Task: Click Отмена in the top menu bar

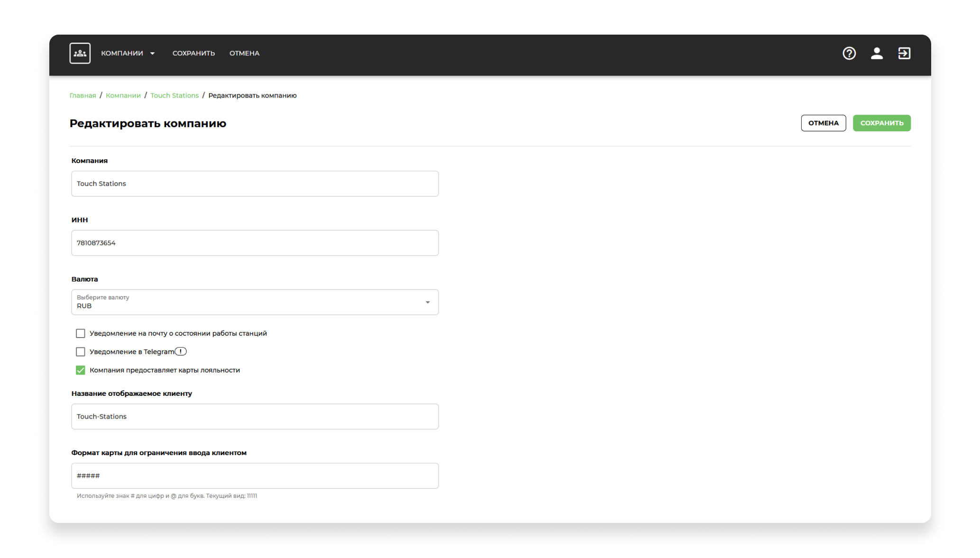Action: tap(244, 53)
